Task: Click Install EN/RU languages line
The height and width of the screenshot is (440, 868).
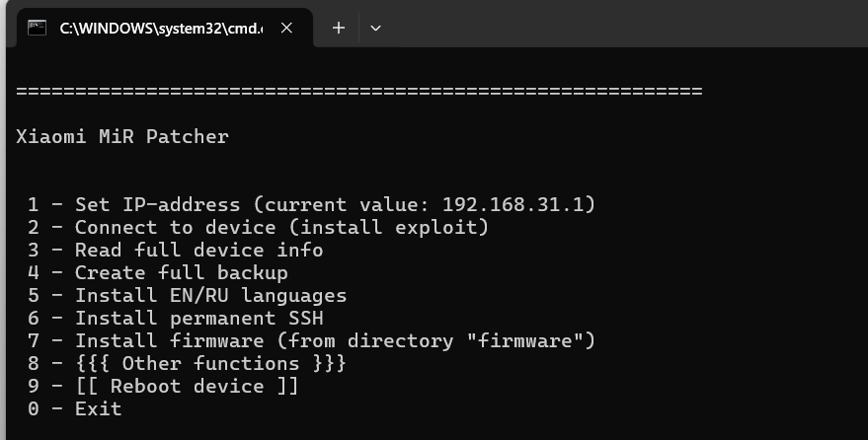Action: coord(187,295)
